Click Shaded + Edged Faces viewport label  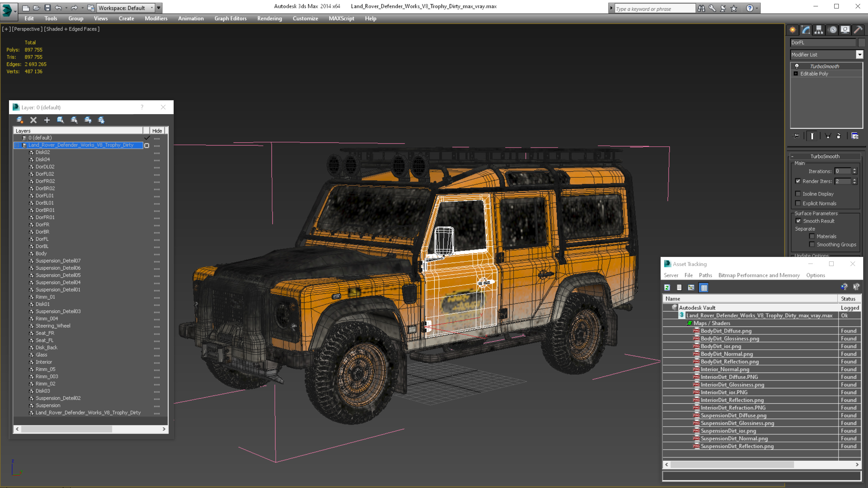tap(72, 29)
